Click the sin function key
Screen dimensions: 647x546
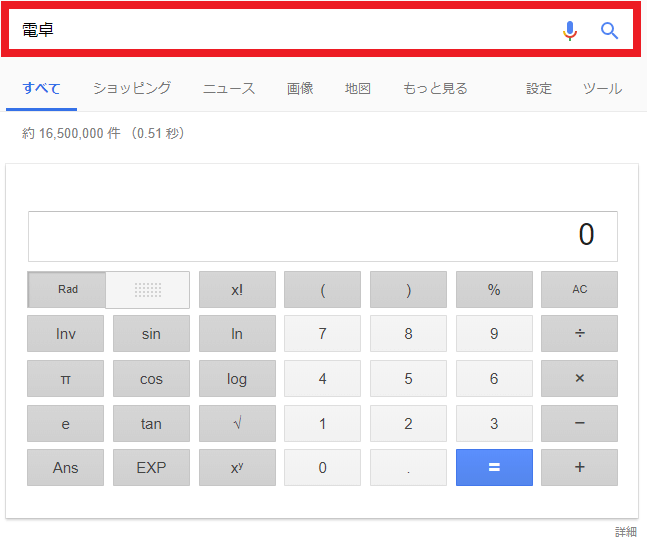click(151, 333)
